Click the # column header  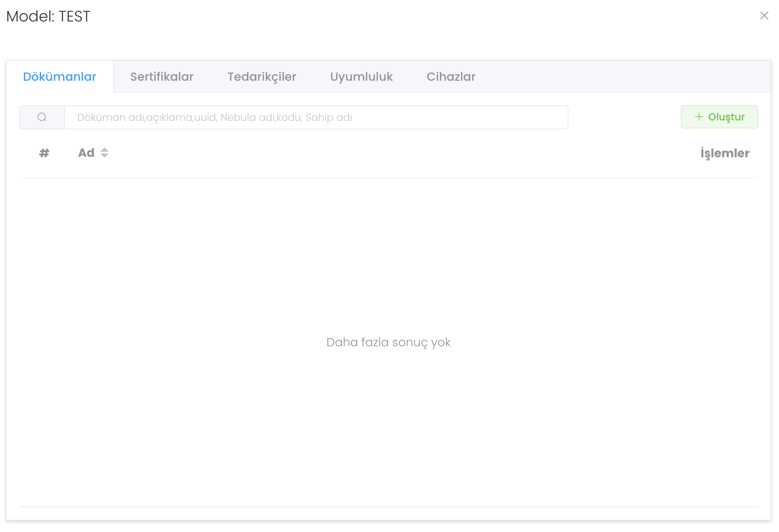44,153
